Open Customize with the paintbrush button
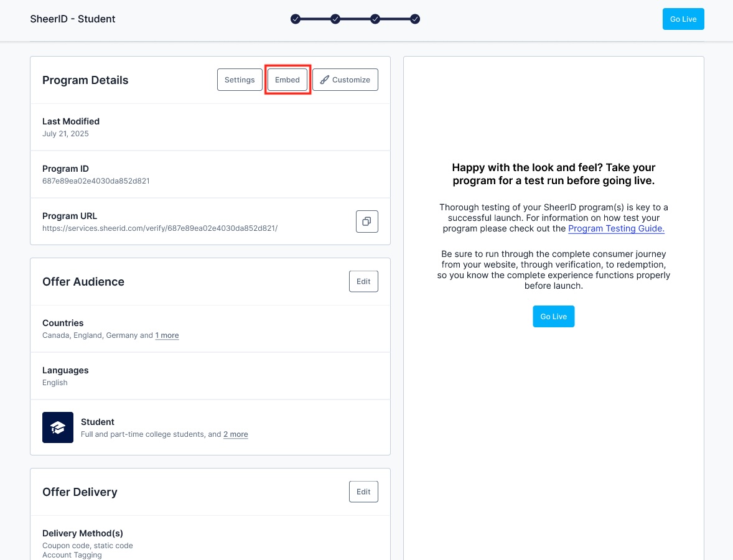 (x=345, y=80)
